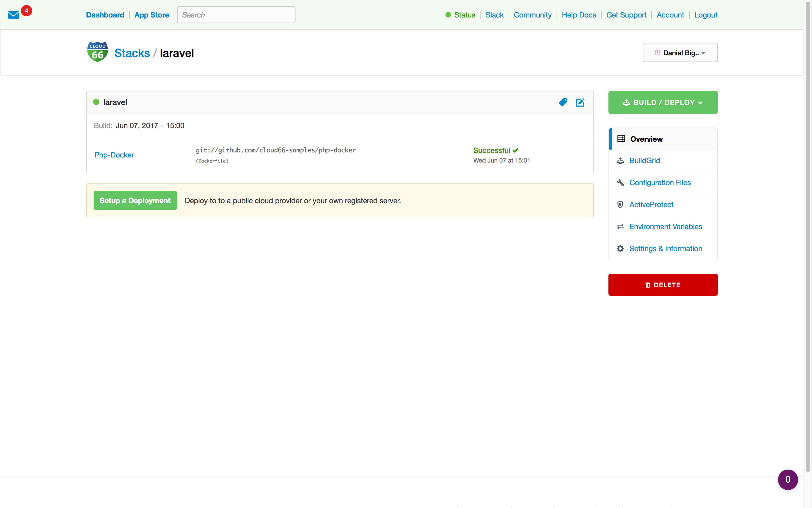Click into the Search input field
The width and height of the screenshot is (812, 508).
pos(236,15)
